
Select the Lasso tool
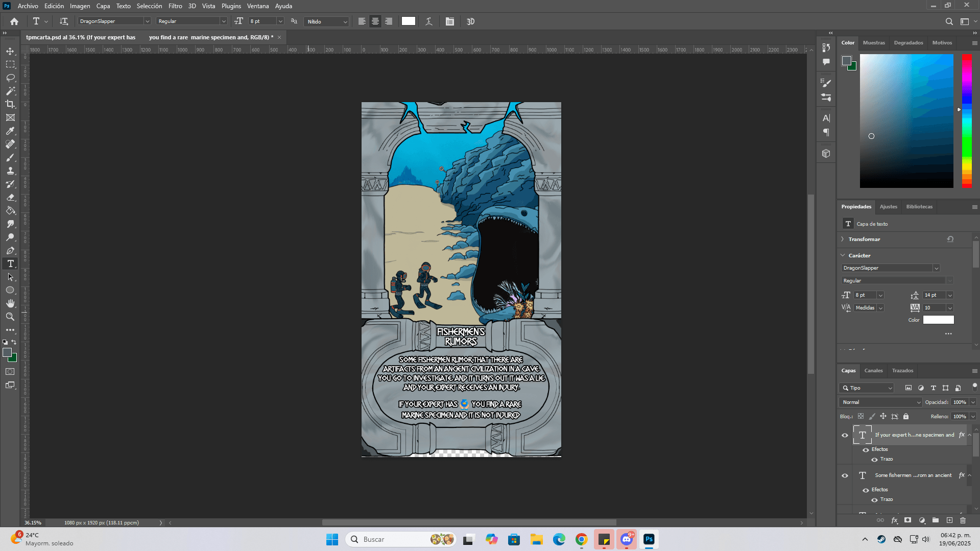10,78
